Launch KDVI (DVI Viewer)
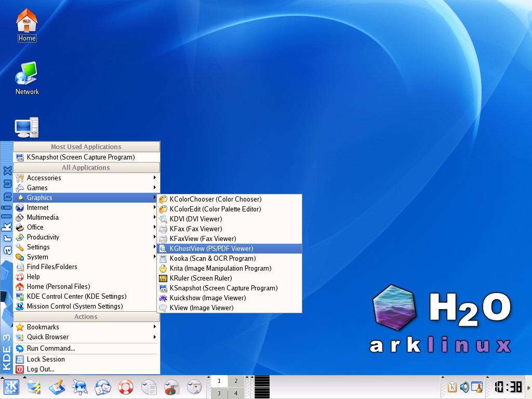The image size is (532, 399). coord(230,219)
